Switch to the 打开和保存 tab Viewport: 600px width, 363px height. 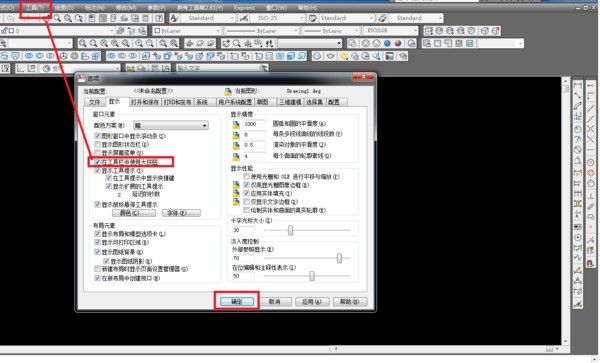145,102
